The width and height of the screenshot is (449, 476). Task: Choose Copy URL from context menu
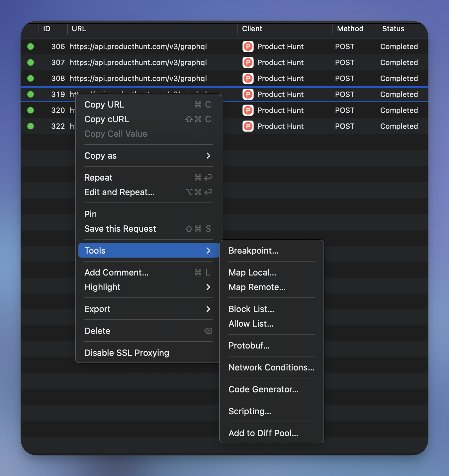[148, 105]
